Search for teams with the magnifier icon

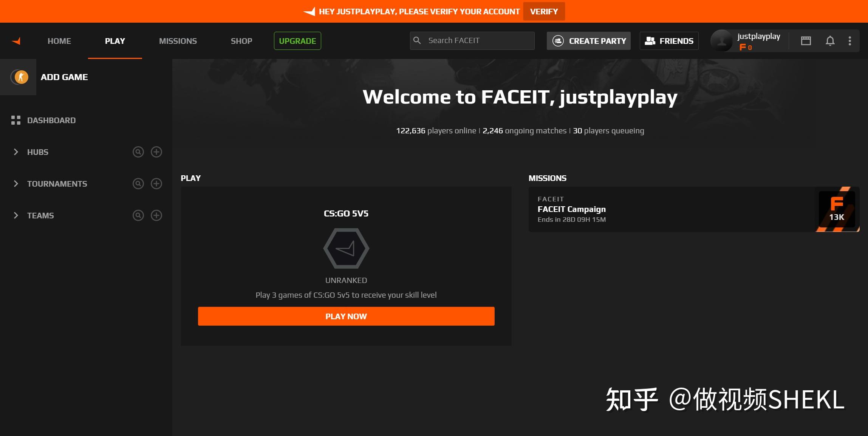coord(138,215)
